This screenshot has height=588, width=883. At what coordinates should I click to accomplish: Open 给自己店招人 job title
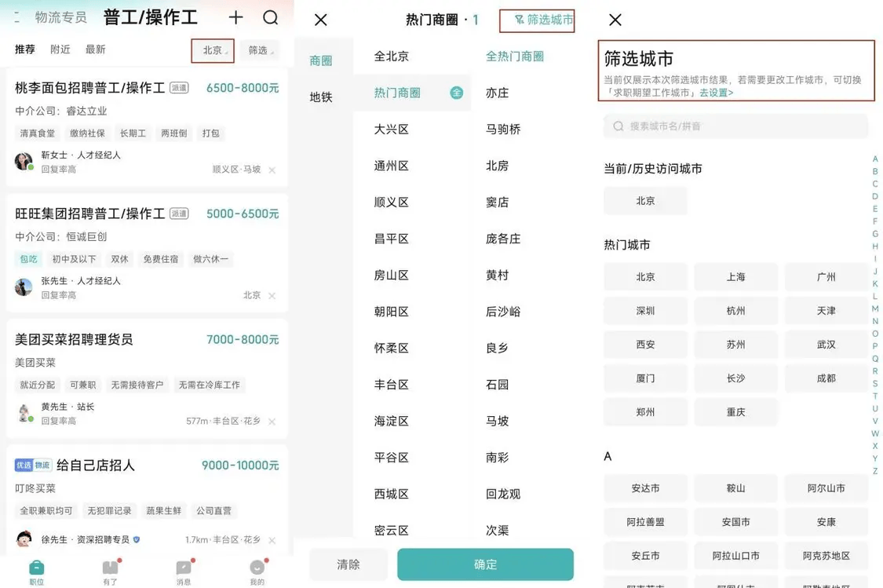pos(96,466)
